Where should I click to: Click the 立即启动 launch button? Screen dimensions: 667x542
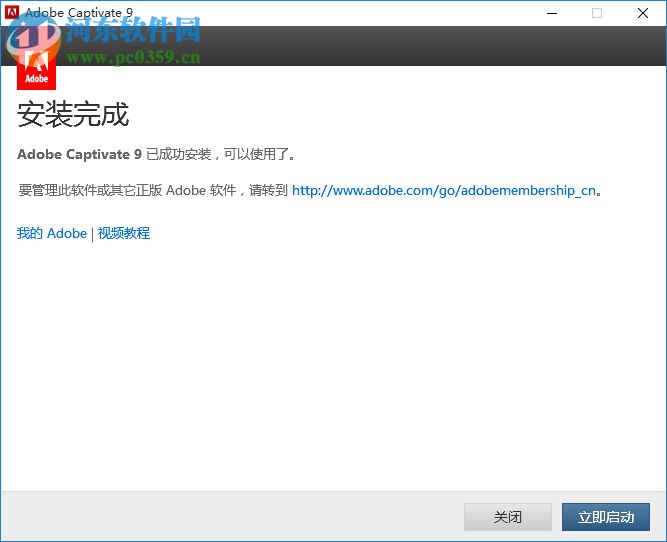pos(606,517)
